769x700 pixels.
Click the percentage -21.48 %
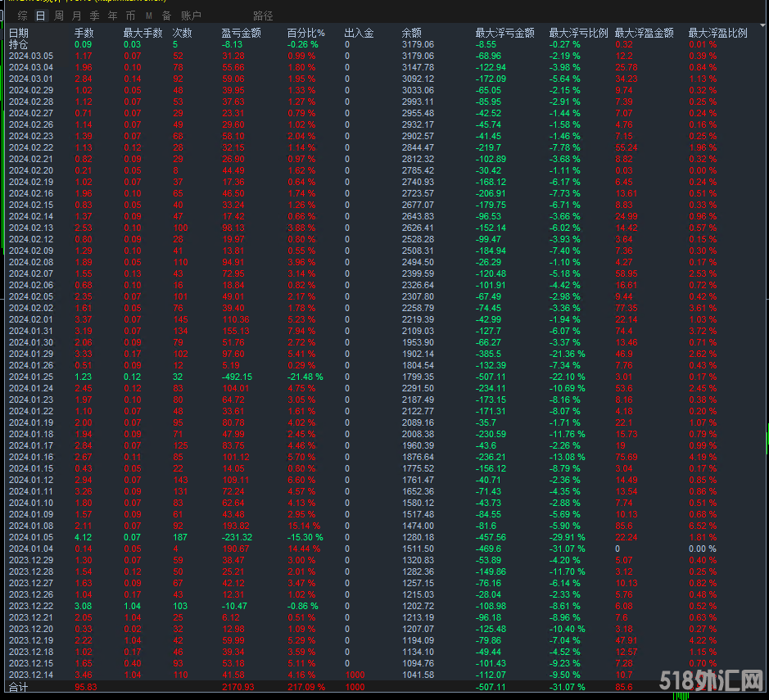pos(305,377)
